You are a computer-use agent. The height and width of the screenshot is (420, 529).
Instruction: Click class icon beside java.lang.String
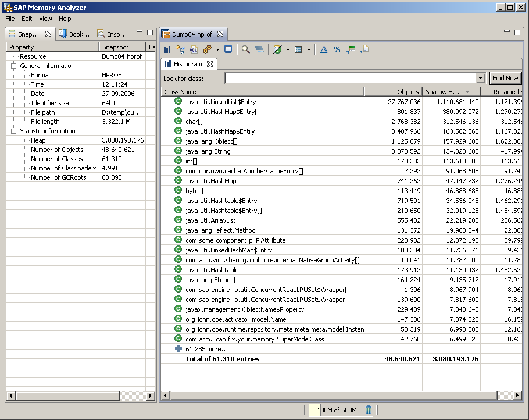[x=178, y=151]
